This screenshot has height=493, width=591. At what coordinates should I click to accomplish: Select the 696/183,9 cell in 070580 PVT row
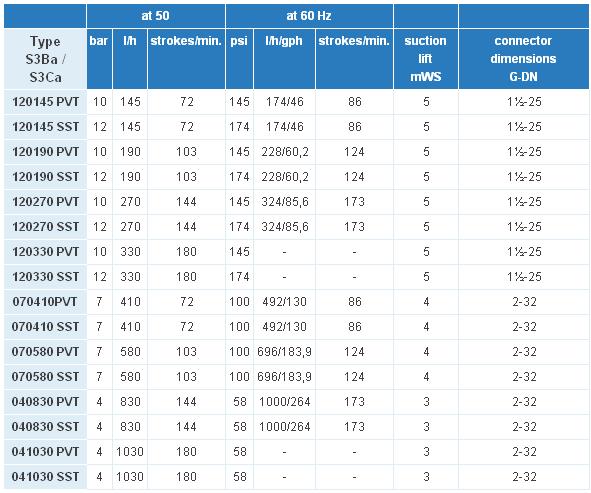pyautogui.click(x=285, y=352)
